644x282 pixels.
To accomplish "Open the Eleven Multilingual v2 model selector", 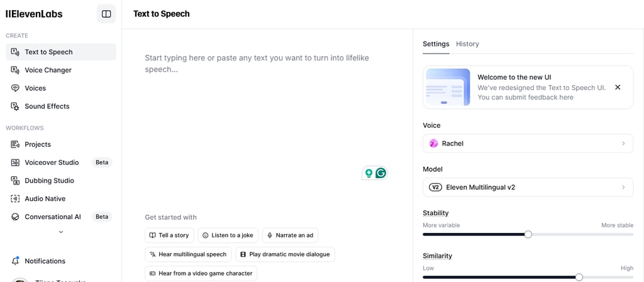I will (528, 188).
